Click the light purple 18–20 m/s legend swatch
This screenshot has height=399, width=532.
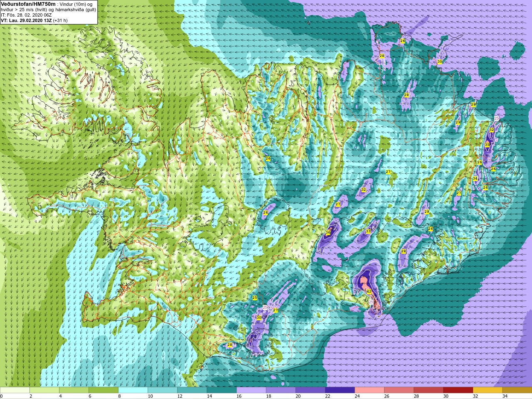(x=281, y=390)
